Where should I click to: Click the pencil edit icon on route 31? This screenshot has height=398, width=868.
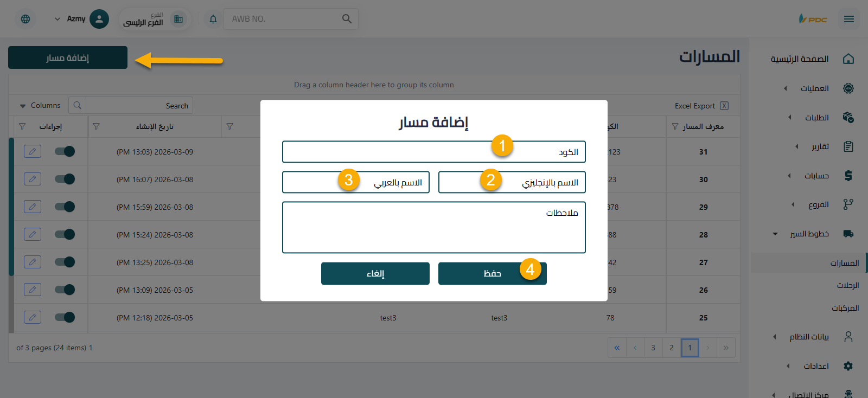point(32,151)
